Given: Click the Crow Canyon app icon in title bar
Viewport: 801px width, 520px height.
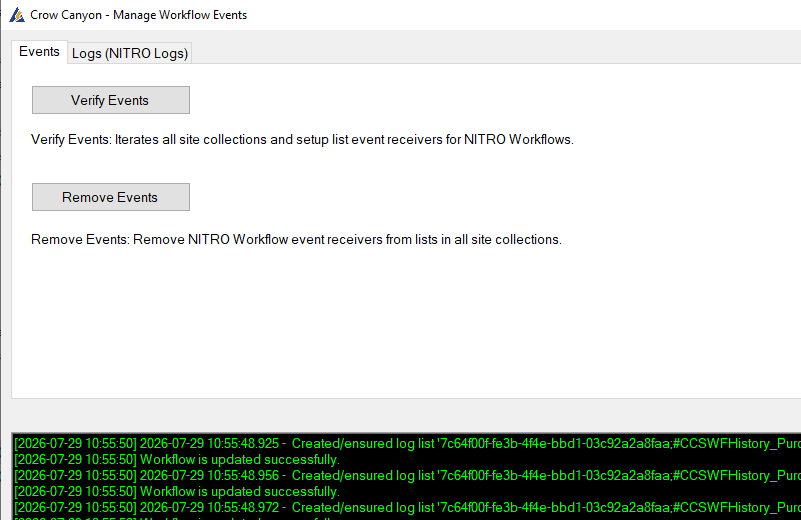Looking at the screenshot, I should [x=17, y=15].
